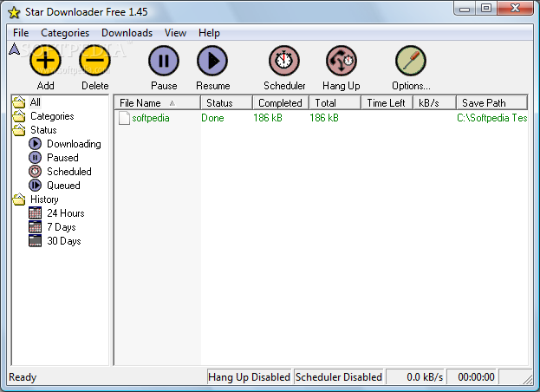Toggle Scheduler Disabled in status bar
The image size is (540, 392).
coord(338,377)
